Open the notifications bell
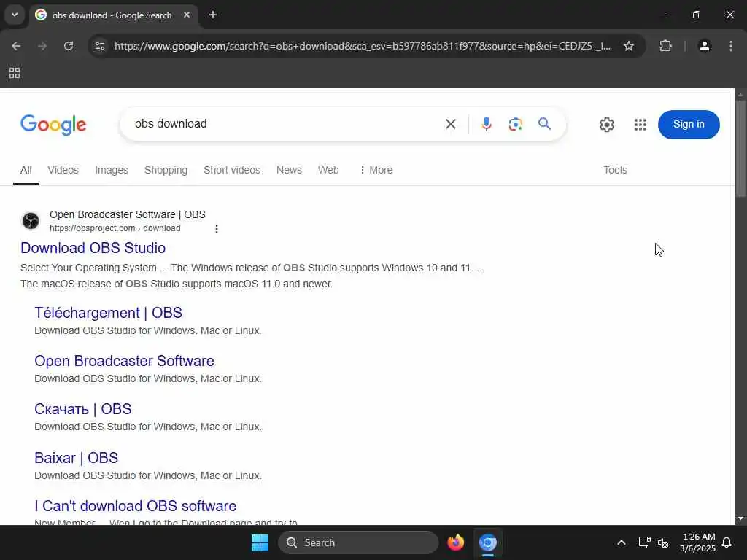Image resolution: width=747 pixels, height=560 pixels. [x=727, y=542]
